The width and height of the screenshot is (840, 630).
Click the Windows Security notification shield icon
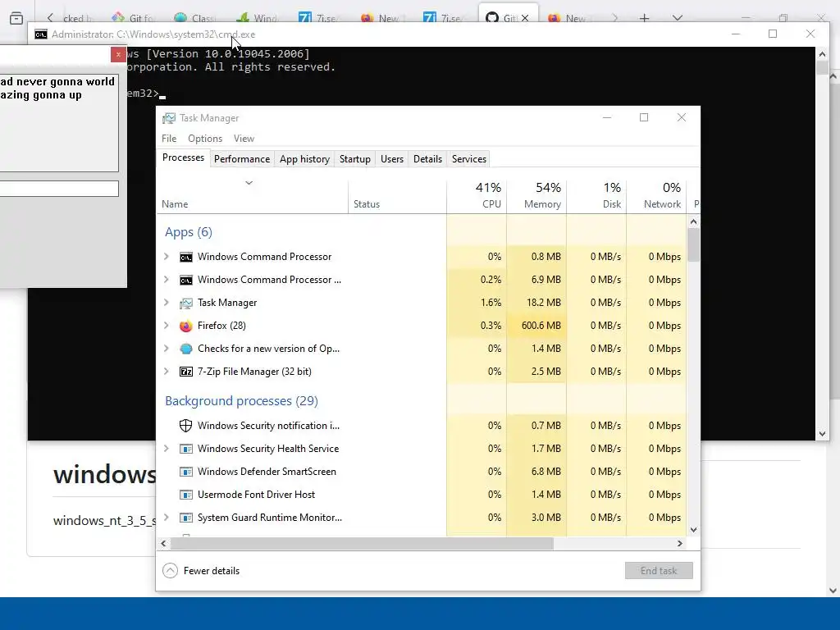click(x=186, y=426)
